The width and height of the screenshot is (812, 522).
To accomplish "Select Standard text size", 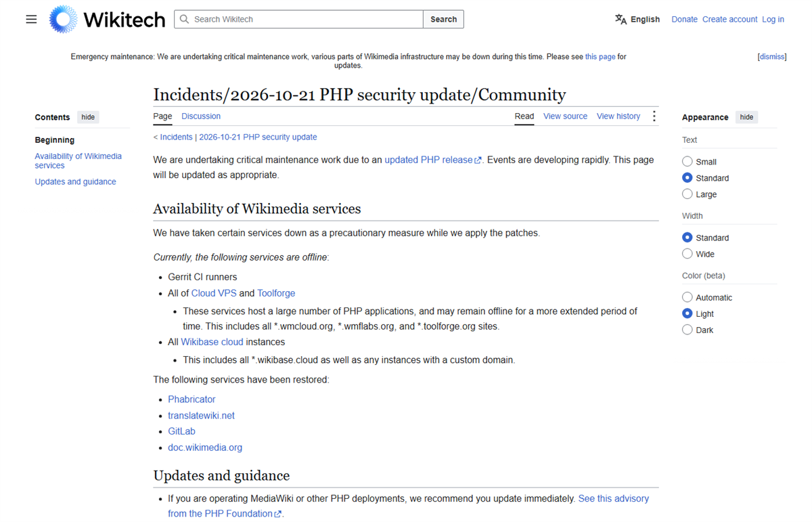I will pos(687,178).
